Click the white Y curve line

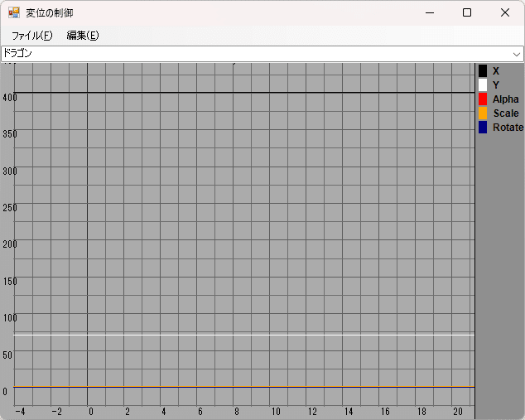click(x=243, y=335)
